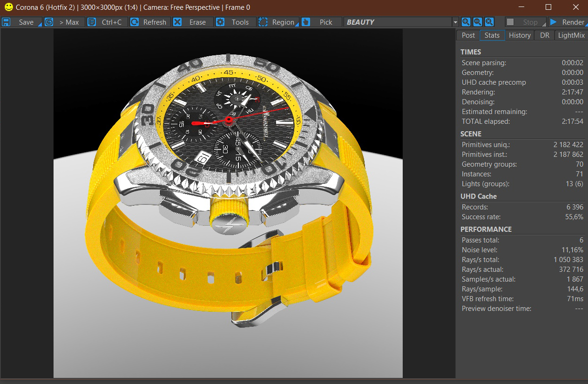Expand the BEAUTY render element dropdown
Viewport: 588px width, 384px height.
click(455, 22)
